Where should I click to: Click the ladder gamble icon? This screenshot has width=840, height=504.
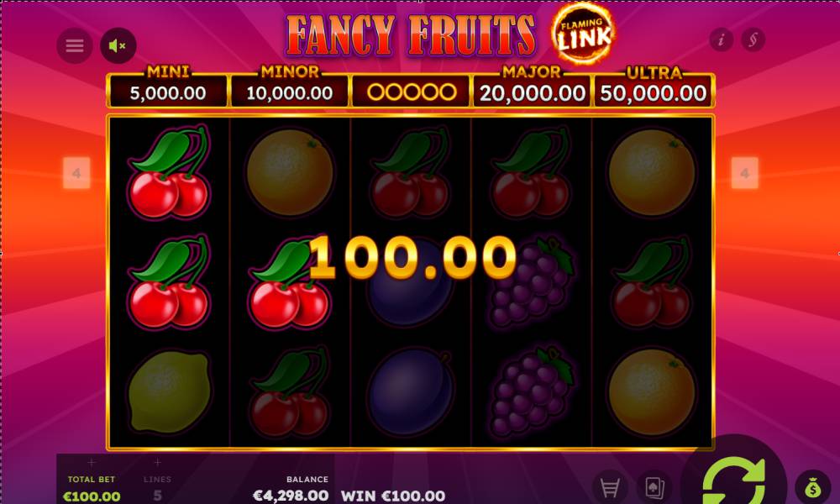click(610, 487)
